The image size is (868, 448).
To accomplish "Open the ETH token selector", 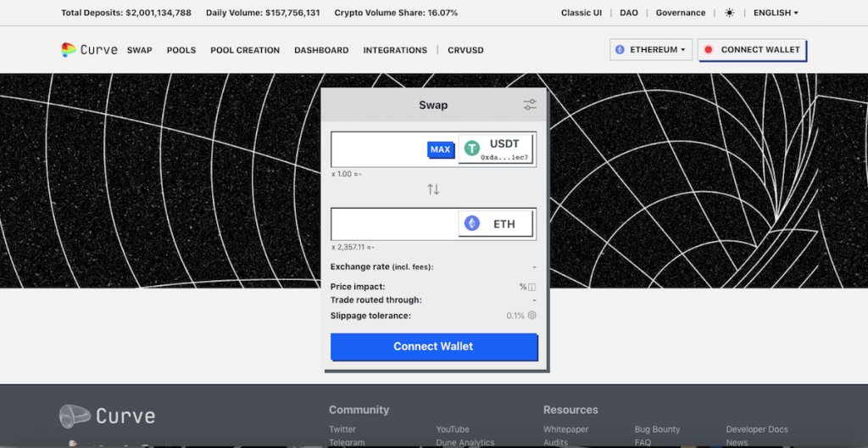I will pyautogui.click(x=495, y=224).
